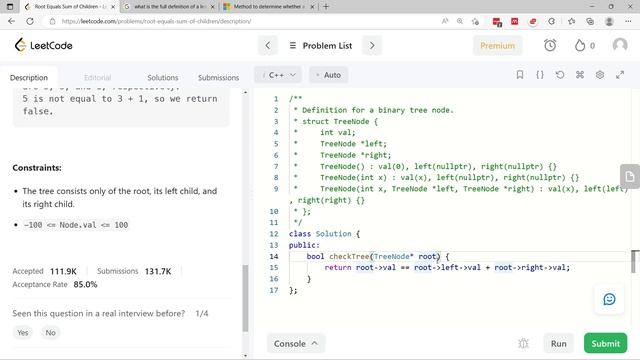
Task: Click browser refresh icon
Action: tap(30, 21)
